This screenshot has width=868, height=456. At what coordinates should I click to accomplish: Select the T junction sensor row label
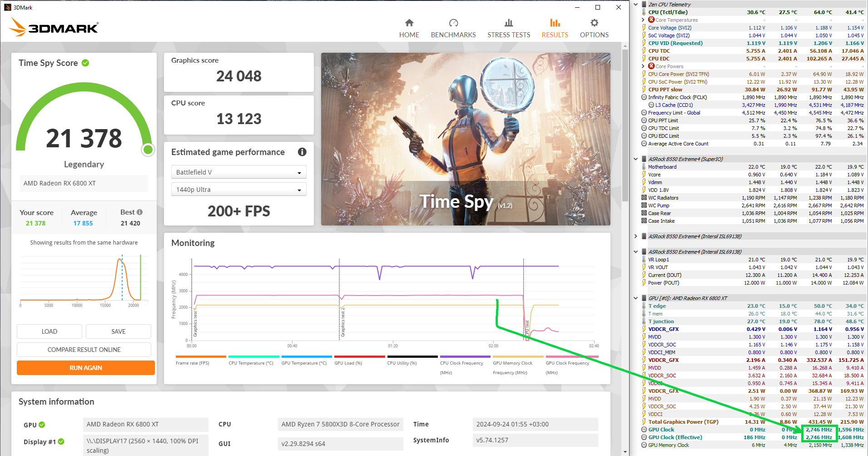(661, 321)
